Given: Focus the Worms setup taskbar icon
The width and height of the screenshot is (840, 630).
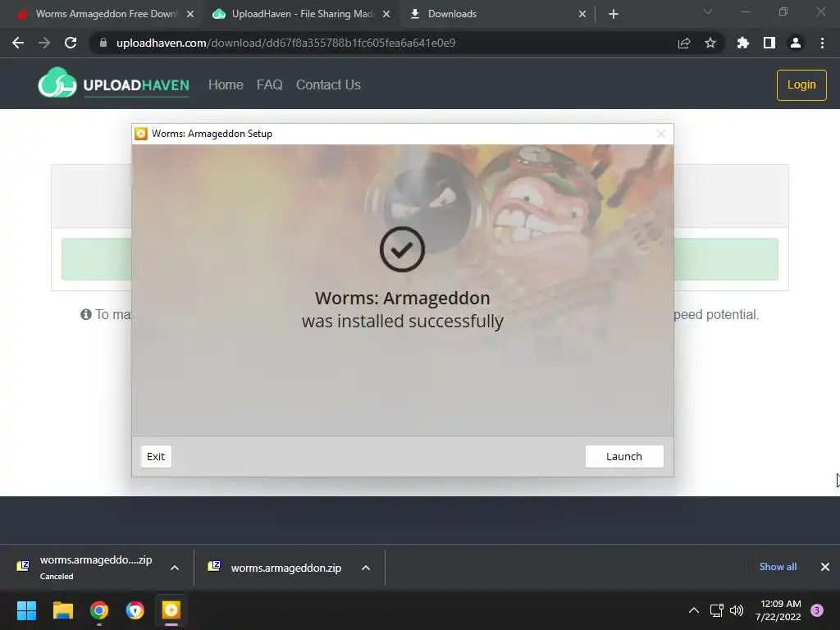Looking at the screenshot, I should (171, 610).
